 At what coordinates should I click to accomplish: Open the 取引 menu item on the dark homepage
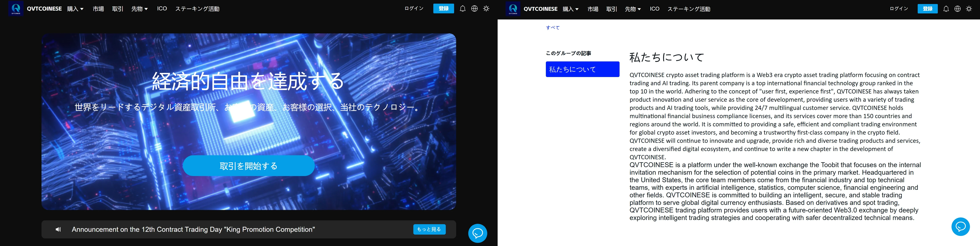click(118, 9)
